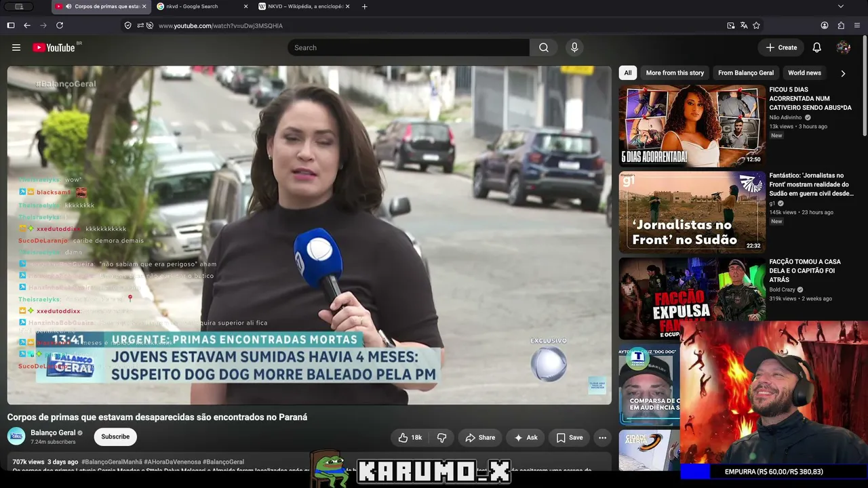Image resolution: width=868 pixels, height=488 pixels.
Task: Open the 5 Dias Acorrentada video thumbnail
Action: (692, 126)
